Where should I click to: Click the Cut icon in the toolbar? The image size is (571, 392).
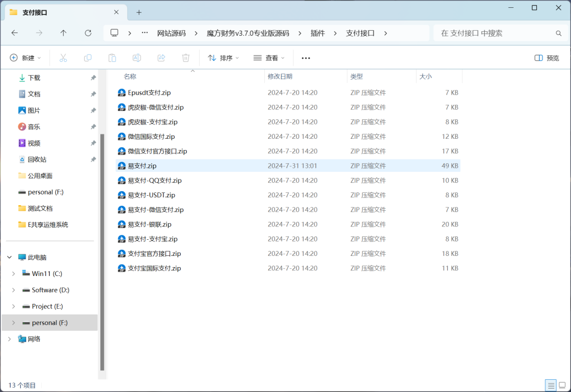(63, 57)
